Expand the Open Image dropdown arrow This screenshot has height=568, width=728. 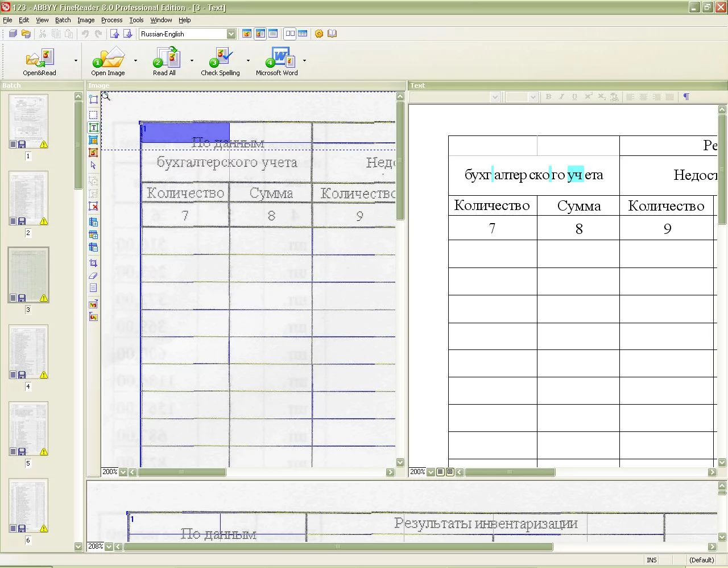(135, 60)
